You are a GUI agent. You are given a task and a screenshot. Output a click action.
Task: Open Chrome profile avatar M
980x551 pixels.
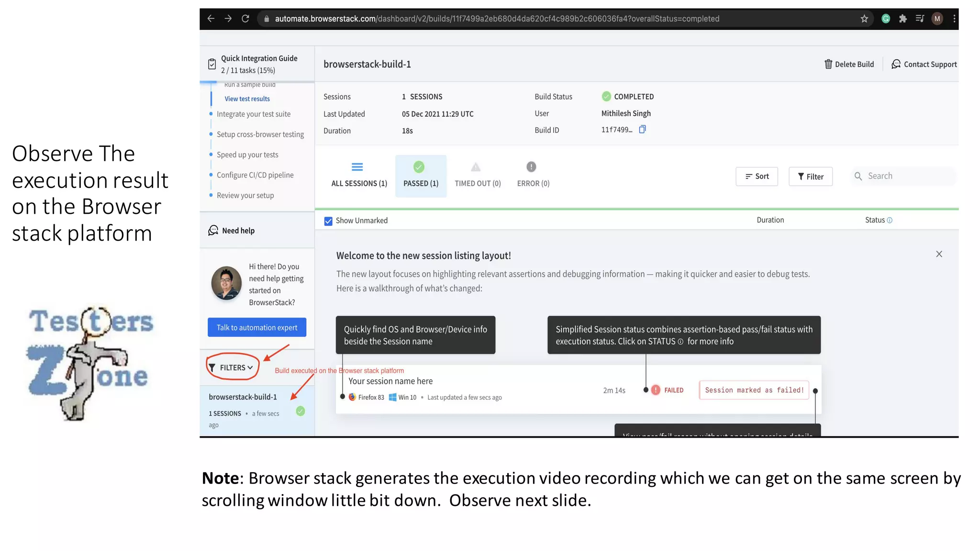point(937,19)
